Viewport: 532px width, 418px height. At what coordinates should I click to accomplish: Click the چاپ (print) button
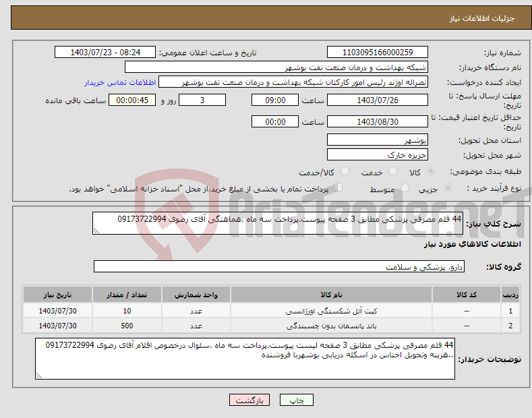click(x=296, y=400)
